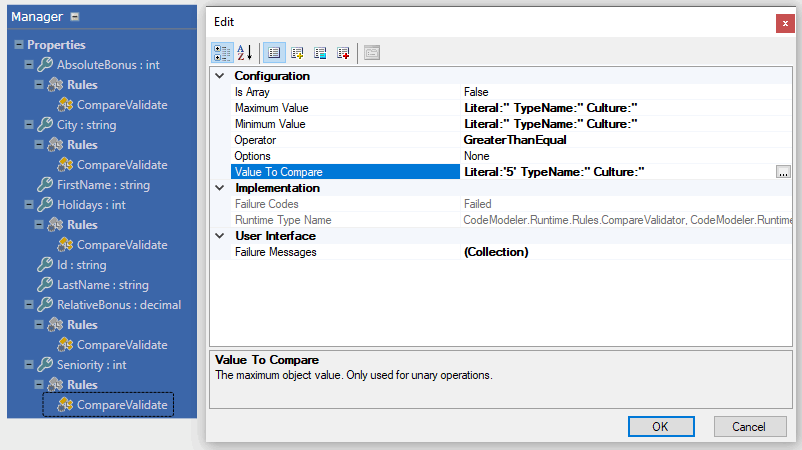The width and height of the screenshot is (802, 450).
Task: Close the Edit dialog window
Action: click(x=785, y=24)
